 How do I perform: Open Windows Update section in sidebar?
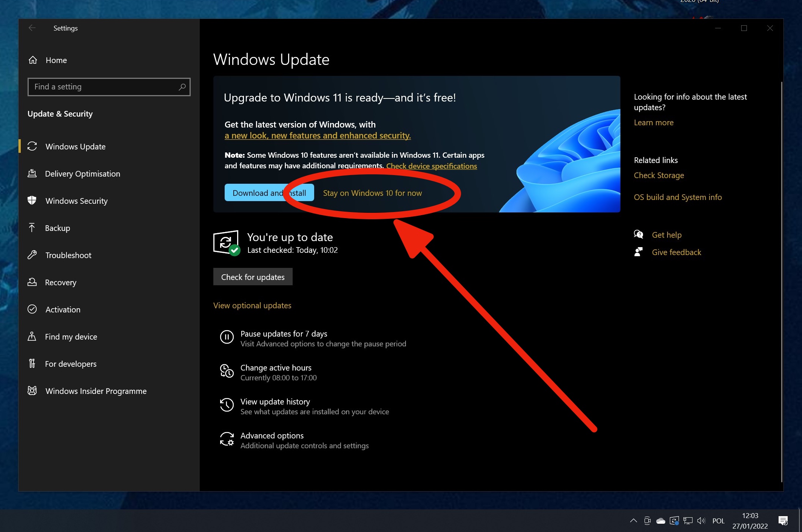click(75, 147)
